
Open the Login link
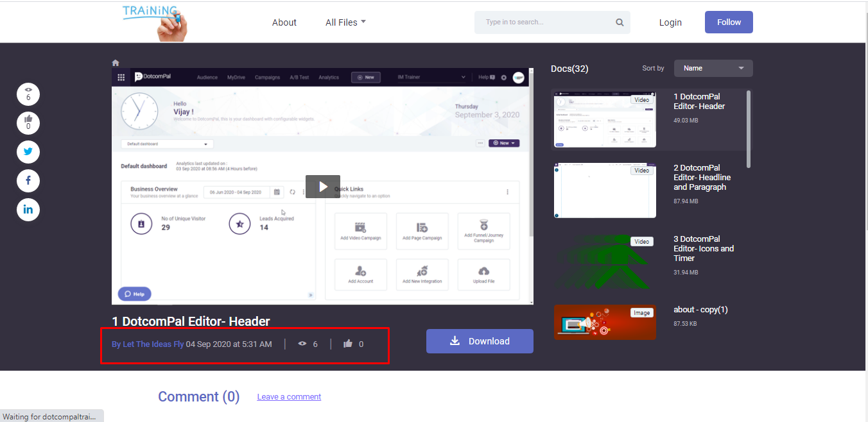(x=670, y=22)
